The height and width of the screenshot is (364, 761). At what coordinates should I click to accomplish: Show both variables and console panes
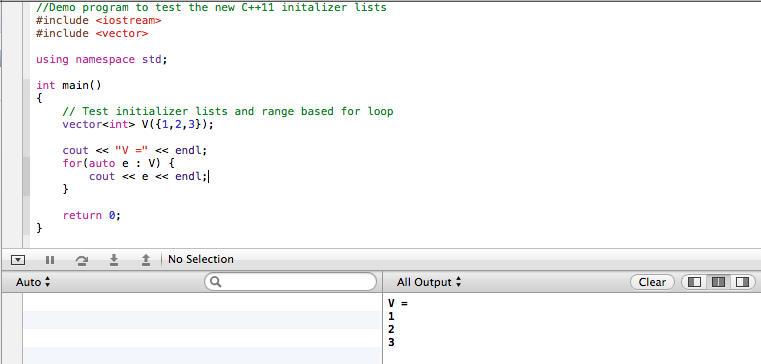tap(718, 282)
